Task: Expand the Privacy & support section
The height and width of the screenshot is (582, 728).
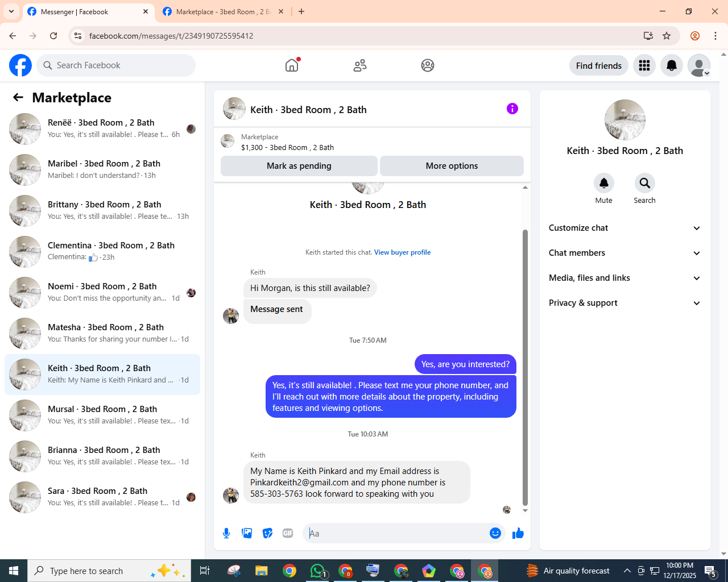Action: [624, 303]
